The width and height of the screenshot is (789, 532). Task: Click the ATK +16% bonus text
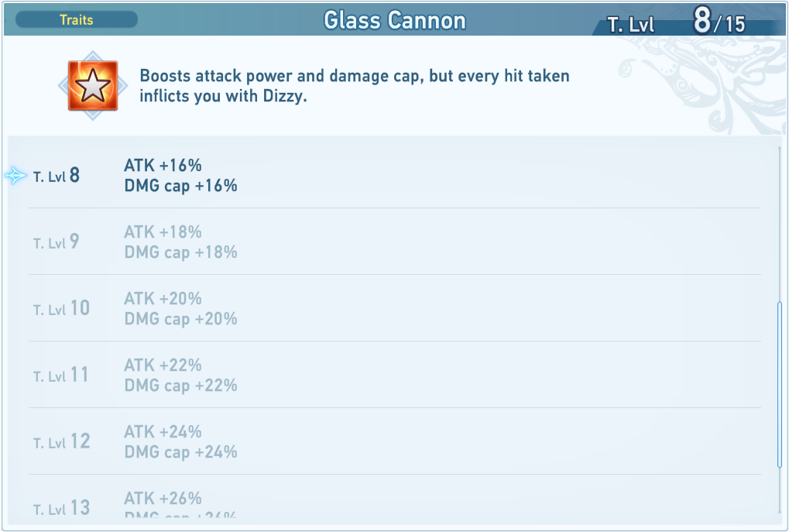click(x=163, y=165)
